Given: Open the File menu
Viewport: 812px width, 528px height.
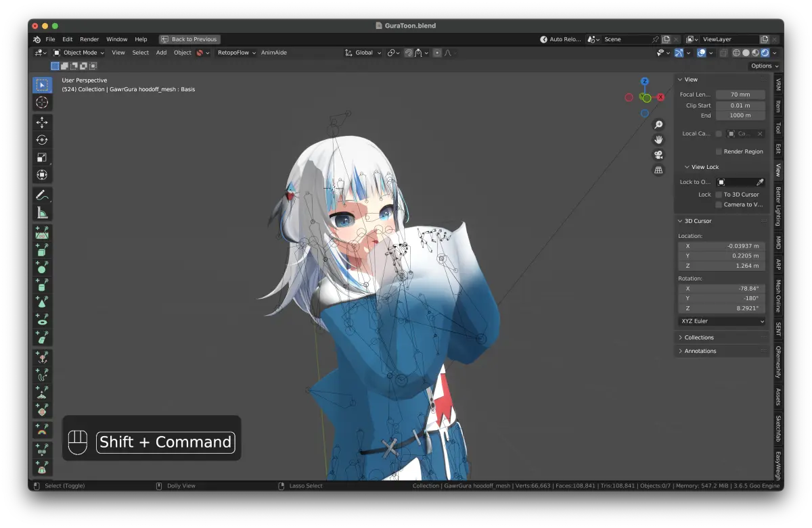Looking at the screenshot, I should click(x=51, y=39).
